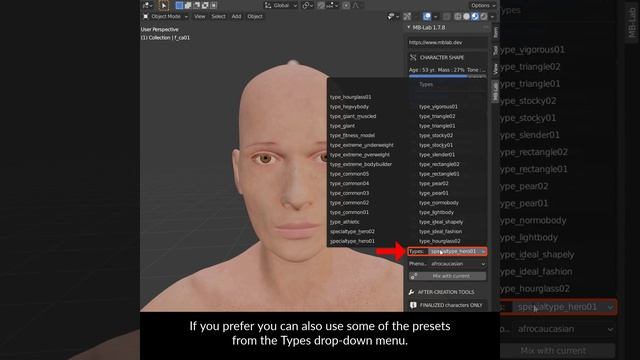
Task: Choose the extend-selection mode icon
Action: point(188,5)
